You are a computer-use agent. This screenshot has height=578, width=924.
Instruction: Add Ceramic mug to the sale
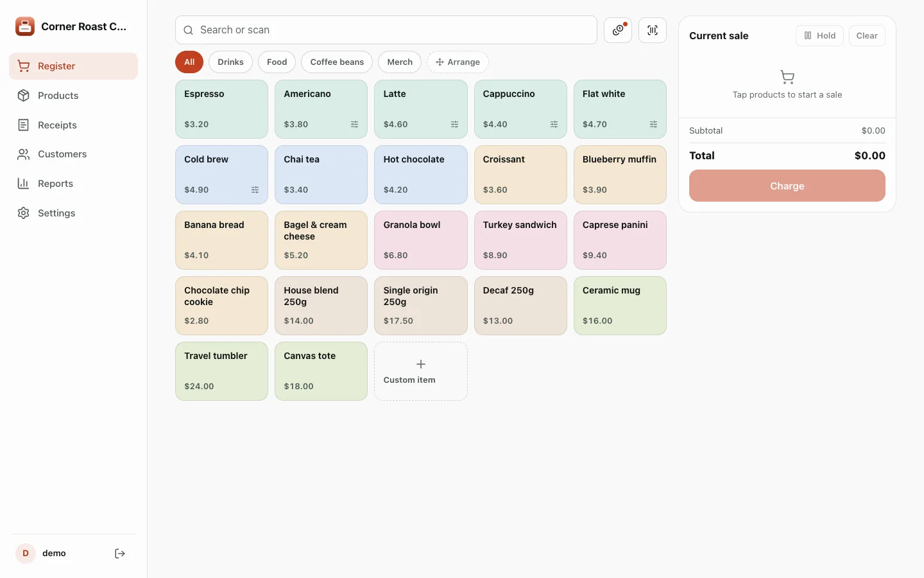click(620, 306)
